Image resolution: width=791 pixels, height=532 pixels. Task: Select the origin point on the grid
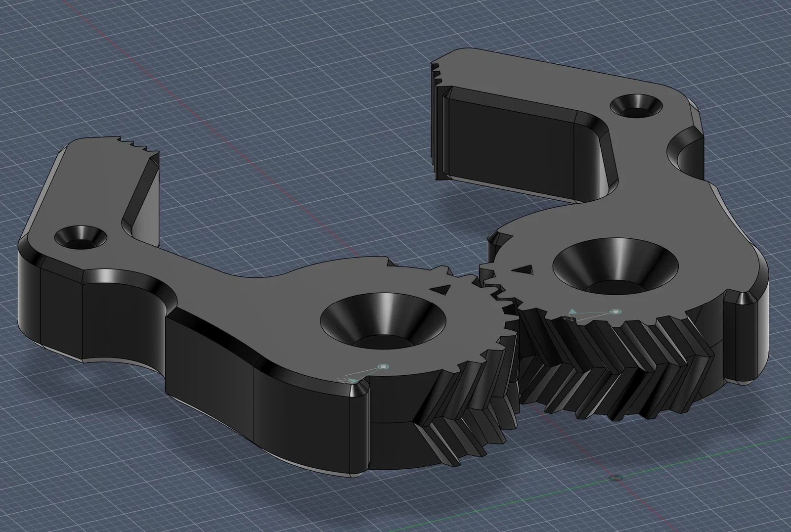click(x=615, y=478)
